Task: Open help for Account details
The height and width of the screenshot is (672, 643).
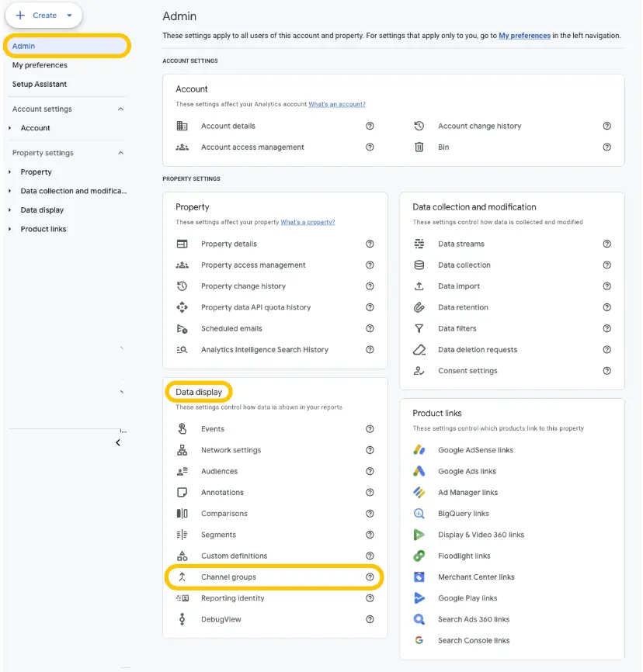Action: tap(370, 126)
